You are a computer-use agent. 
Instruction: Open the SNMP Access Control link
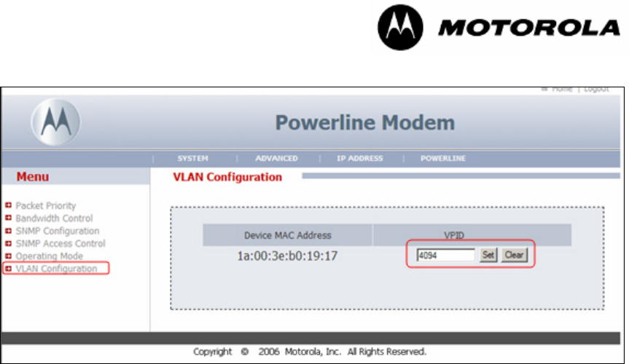[x=60, y=243]
